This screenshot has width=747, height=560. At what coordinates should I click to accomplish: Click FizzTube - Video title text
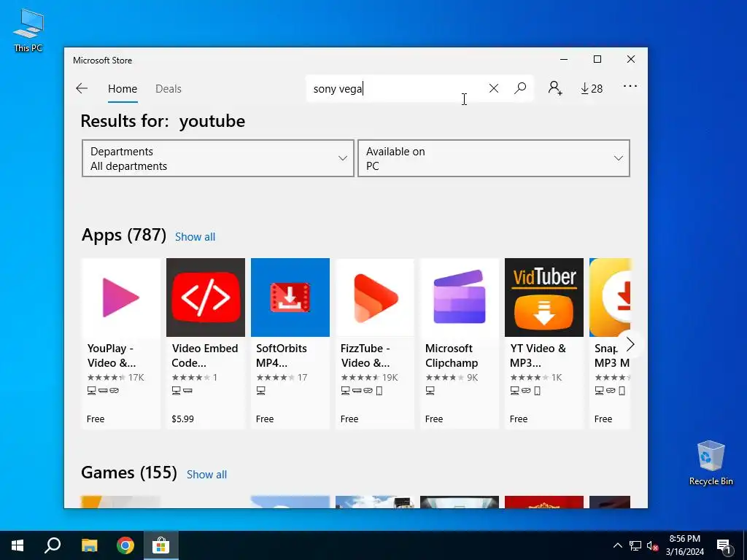pyautogui.click(x=365, y=355)
